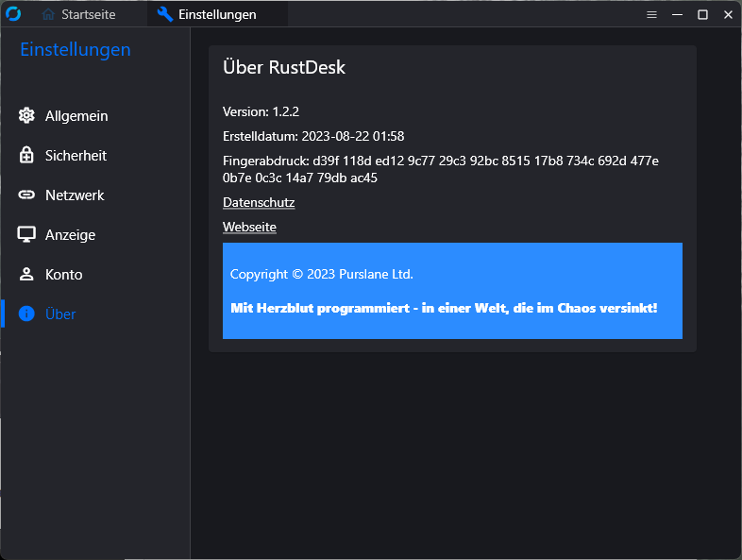Click the RustDesk logo icon

pyautogui.click(x=13, y=14)
